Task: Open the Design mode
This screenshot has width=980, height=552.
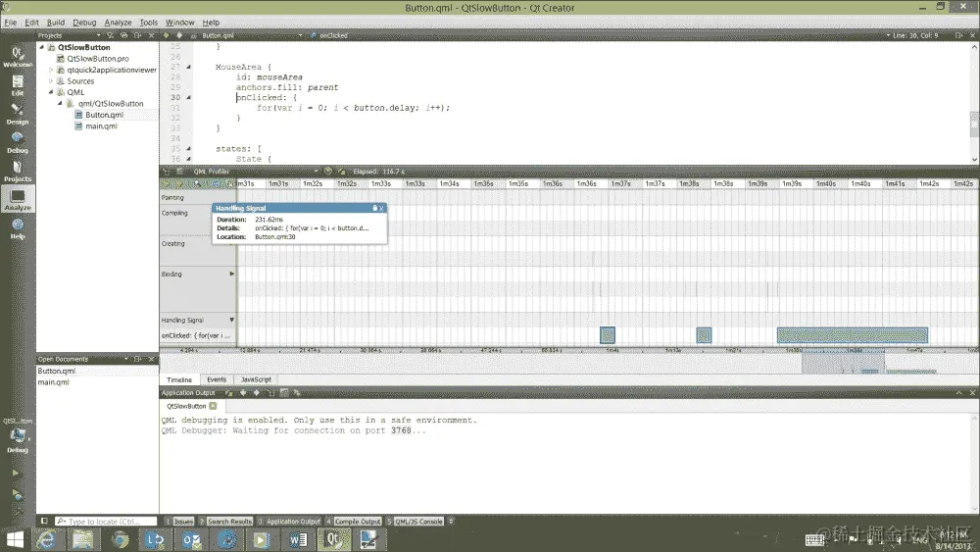Action: [x=18, y=114]
